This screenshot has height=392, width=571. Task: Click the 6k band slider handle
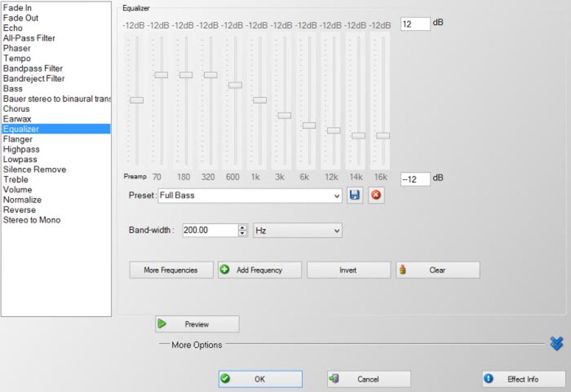[x=309, y=125]
